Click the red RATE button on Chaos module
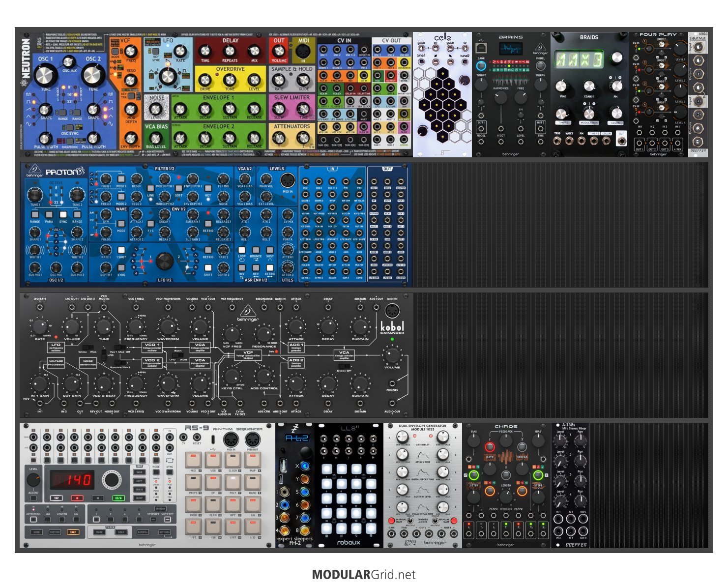The height and width of the screenshot is (585, 728). coord(490,447)
